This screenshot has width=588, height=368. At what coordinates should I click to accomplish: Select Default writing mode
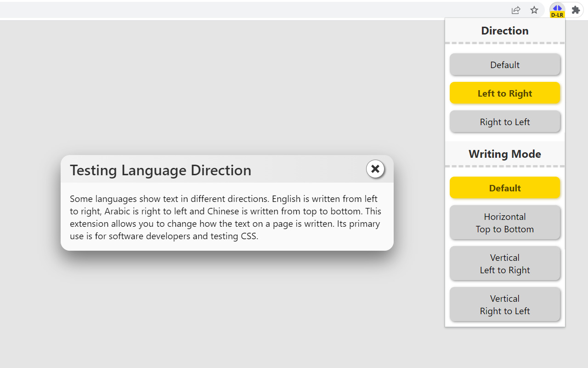coord(505,188)
